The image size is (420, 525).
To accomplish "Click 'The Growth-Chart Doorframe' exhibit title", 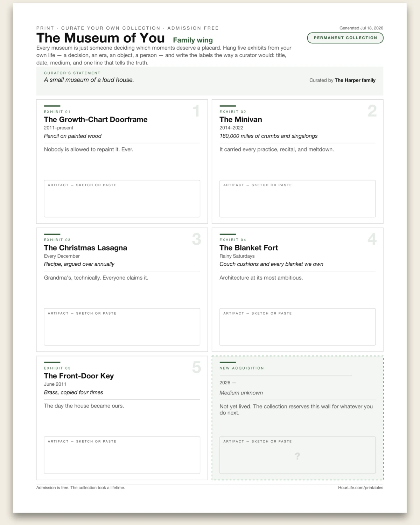I will point(96,119).
